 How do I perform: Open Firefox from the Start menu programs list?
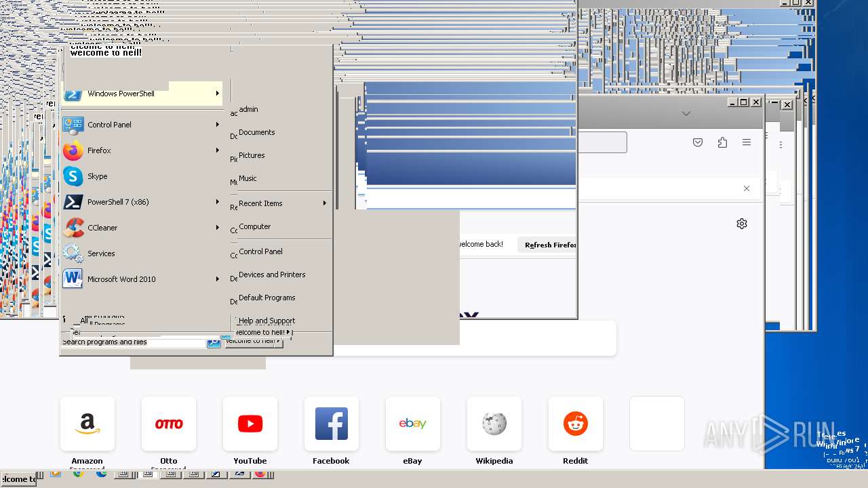click(x=142, y=150)
